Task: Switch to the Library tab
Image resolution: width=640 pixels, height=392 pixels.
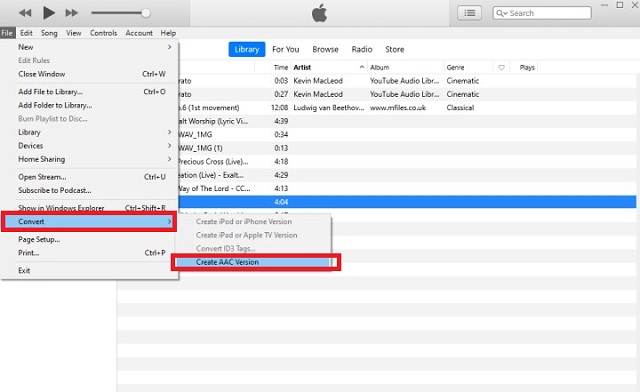Action: coord(247,49)
